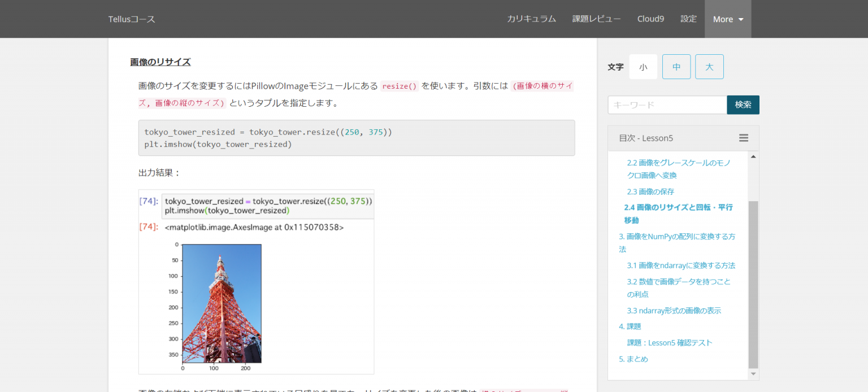Open the 設定 navigation item

tap(688, 19)
